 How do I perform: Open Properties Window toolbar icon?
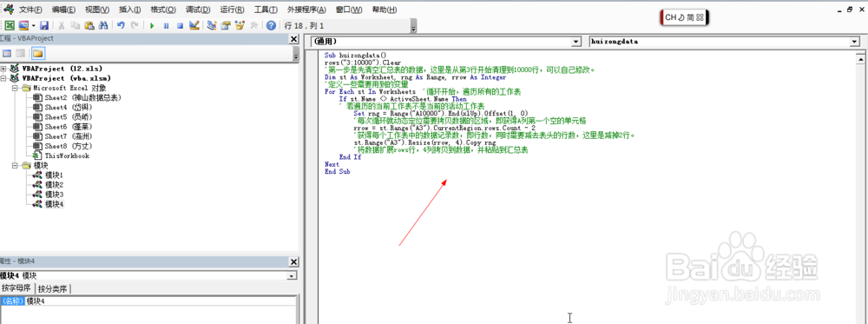(x=226, y=25)
